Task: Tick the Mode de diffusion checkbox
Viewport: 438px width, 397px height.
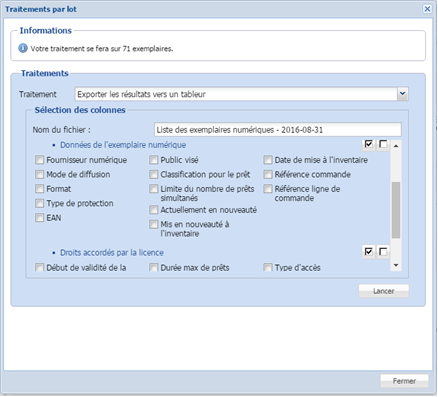Action: pos(40,174)
